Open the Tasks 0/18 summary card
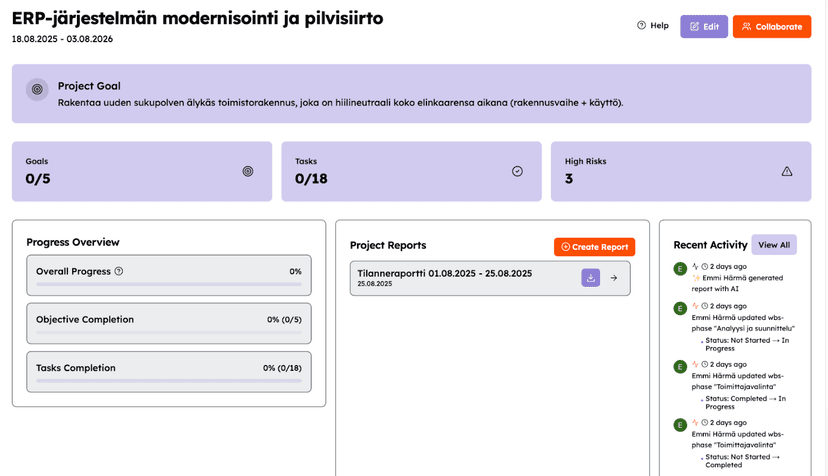828x476 pixels. pos(411,171)
